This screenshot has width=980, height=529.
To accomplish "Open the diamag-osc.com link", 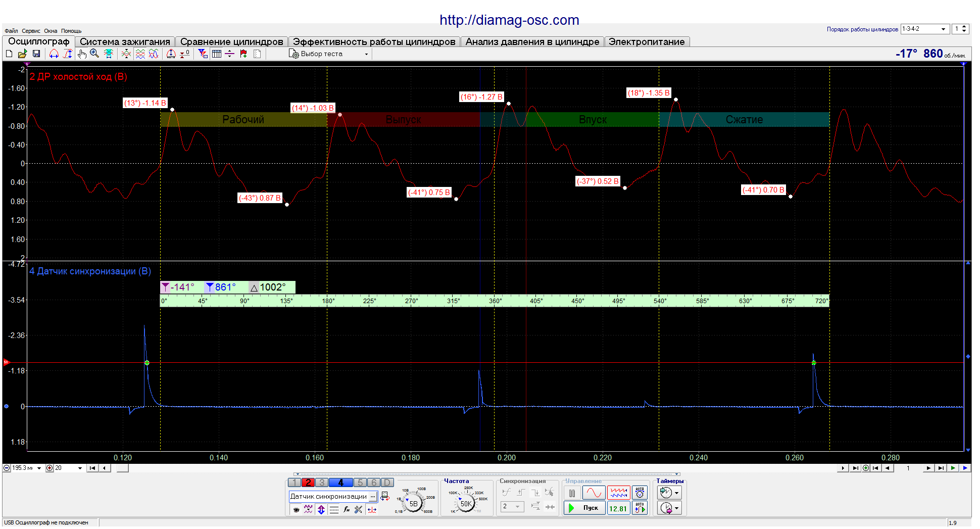I will click(x=509, y=20).
